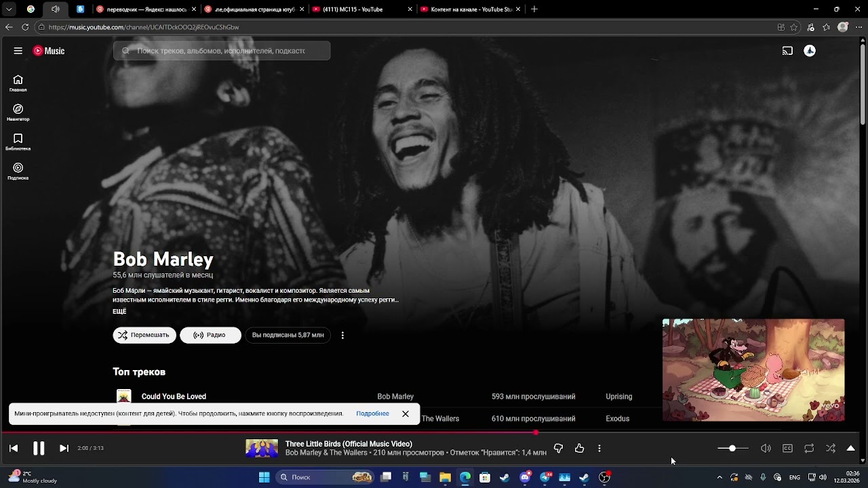868x488 pixels.
Task: Click the YouTube Music logo
Action: click(49, 51)
